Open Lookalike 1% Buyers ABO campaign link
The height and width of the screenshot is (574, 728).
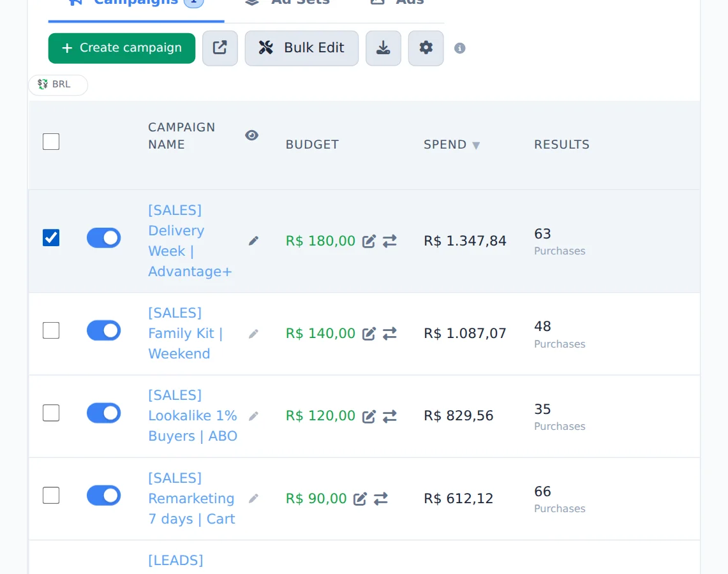point(193,416)
